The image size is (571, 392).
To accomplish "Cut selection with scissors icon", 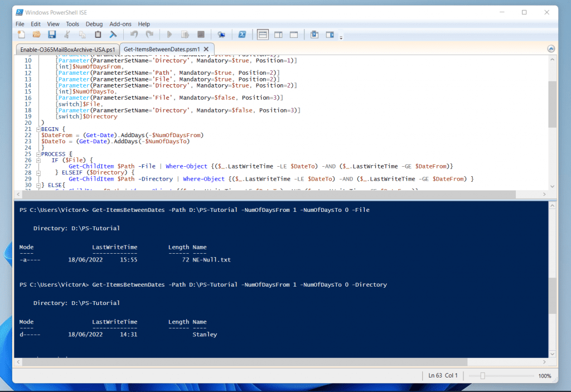I will tap(67, 35).
